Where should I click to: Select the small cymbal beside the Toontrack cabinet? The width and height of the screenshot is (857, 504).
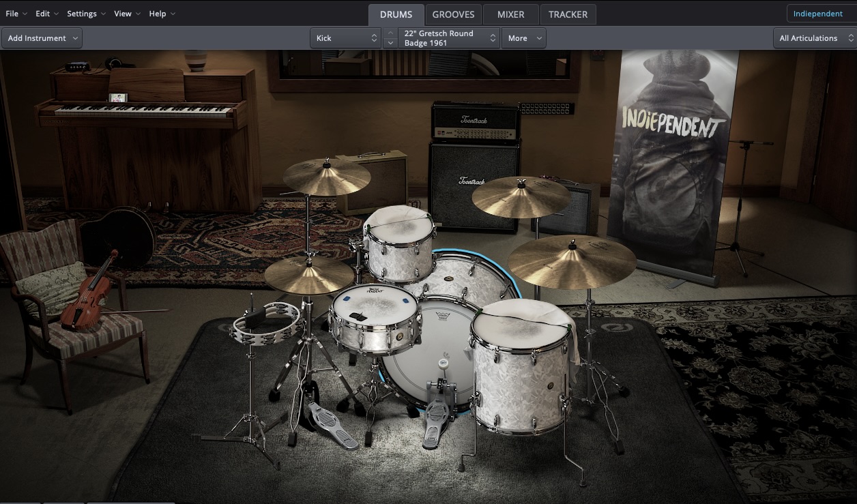click(x=521, y=196)
